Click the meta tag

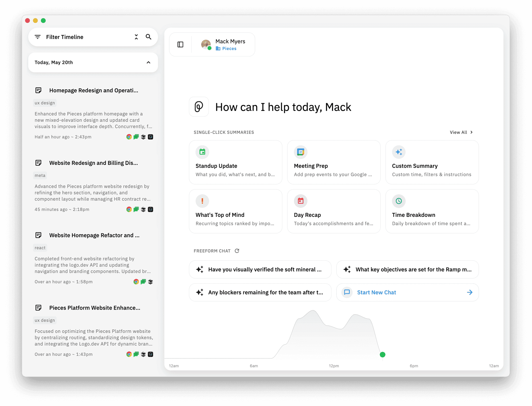[40, 176]
